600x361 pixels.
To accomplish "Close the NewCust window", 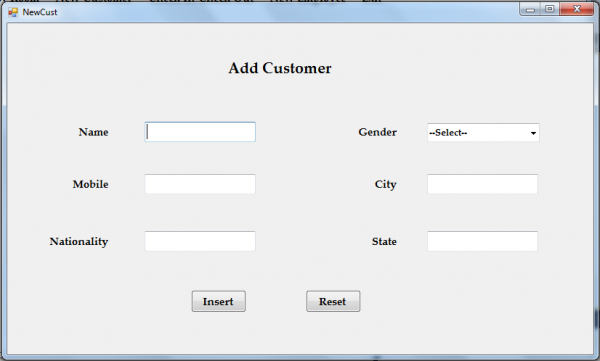I will [577, 9].
